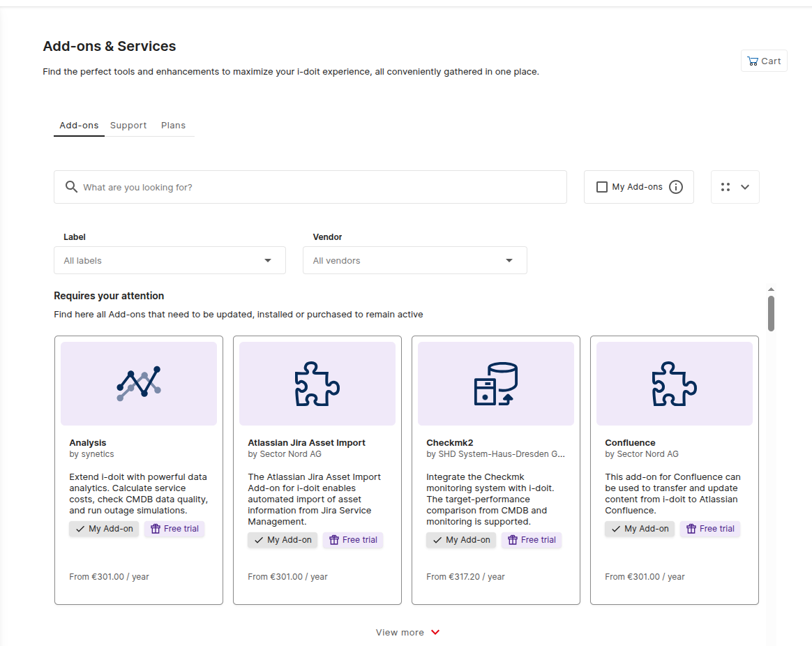Click the scrollbar up arrow
Viewport: 812px width, 646px height.
(771, 289)
